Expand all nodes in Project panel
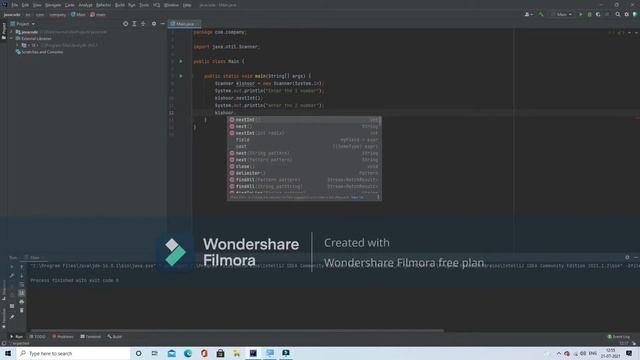 (x=134, y=24)
